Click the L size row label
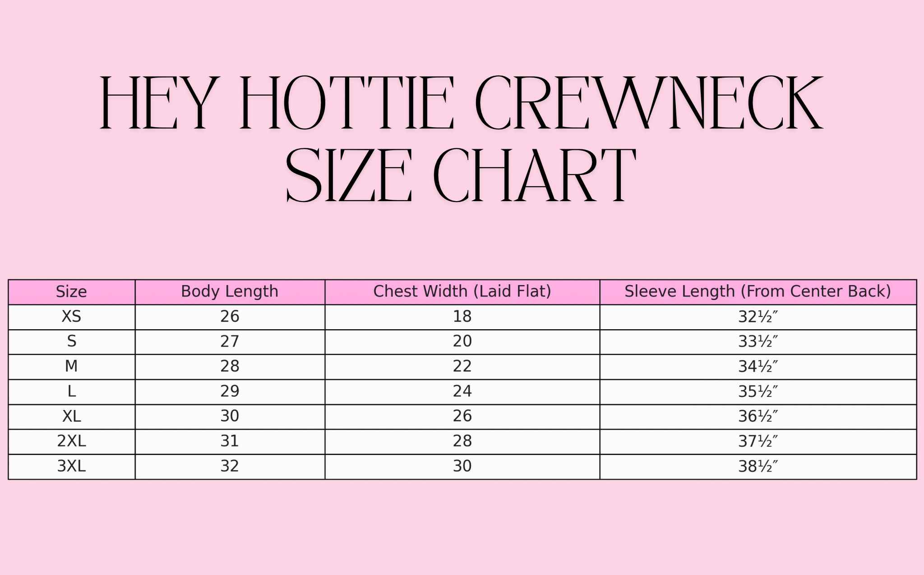Screen dimensions: 924x575 coord(71,391)
